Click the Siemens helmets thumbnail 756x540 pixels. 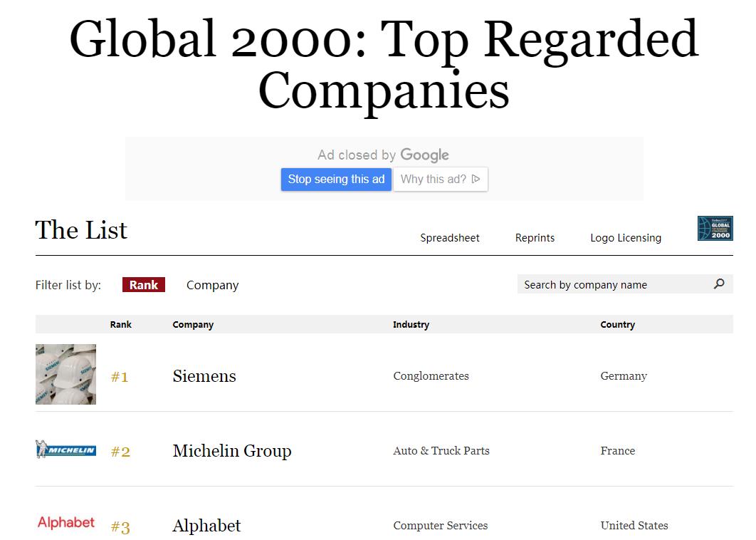tap(65, 375)
